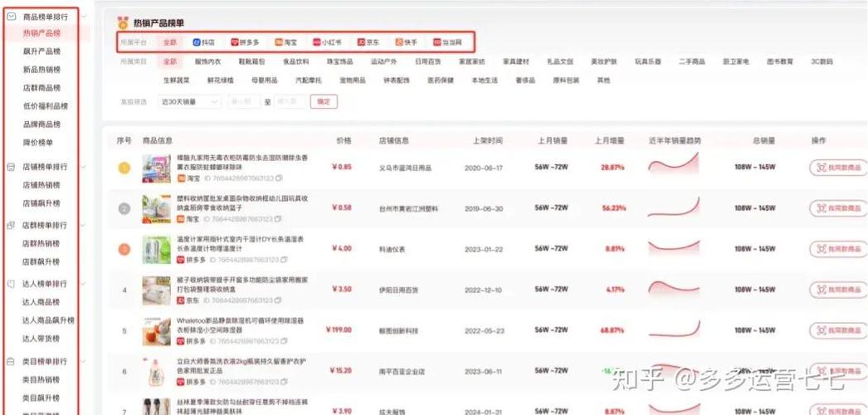Copy product ID in the 塑料收纳筐 row
868x415 pixels.
278,219
